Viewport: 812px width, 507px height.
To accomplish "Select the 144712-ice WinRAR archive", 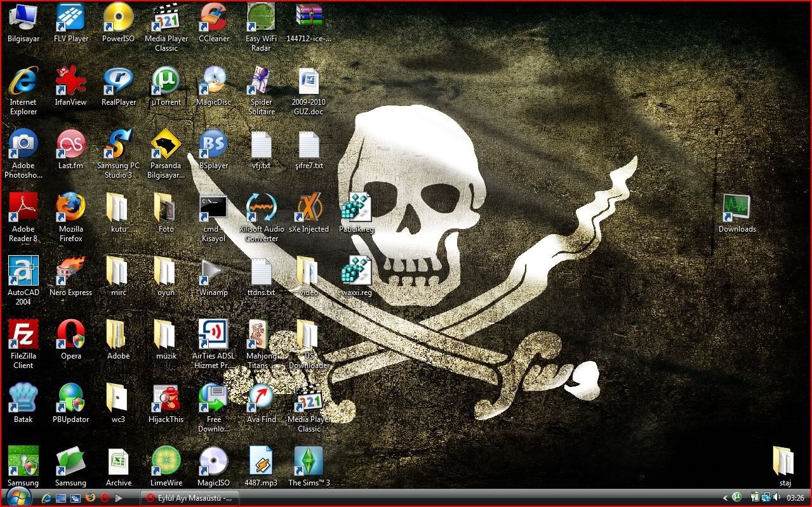I will [x=309, y=23].
